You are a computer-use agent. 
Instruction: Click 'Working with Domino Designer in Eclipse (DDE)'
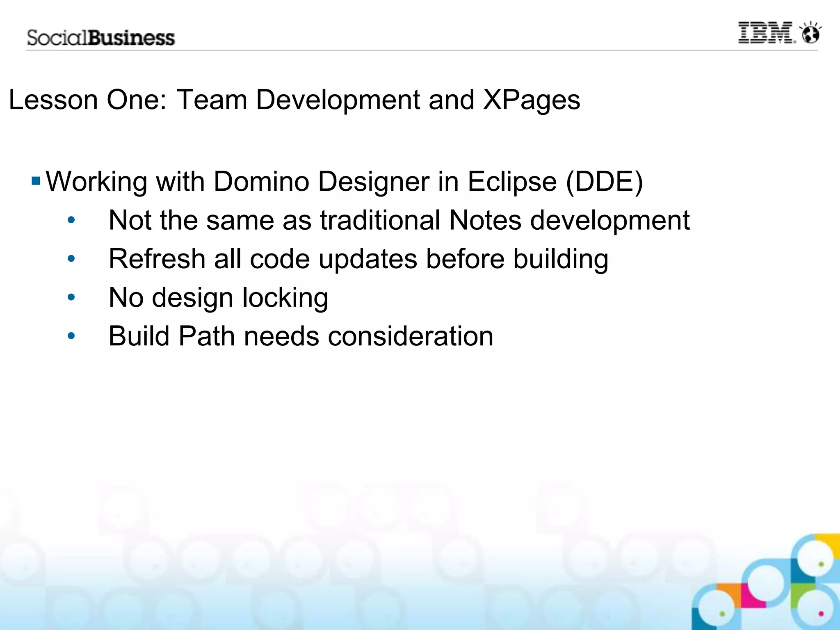pos(344,182)
